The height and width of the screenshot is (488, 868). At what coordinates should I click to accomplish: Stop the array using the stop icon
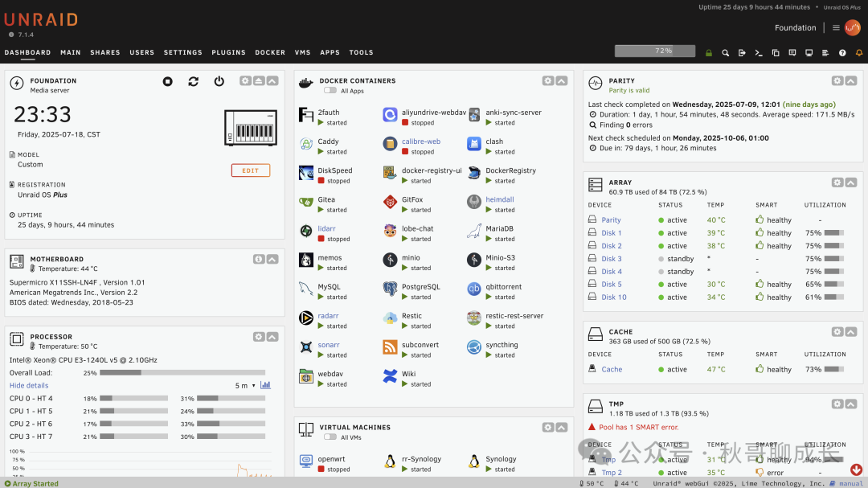coord(167,81)
